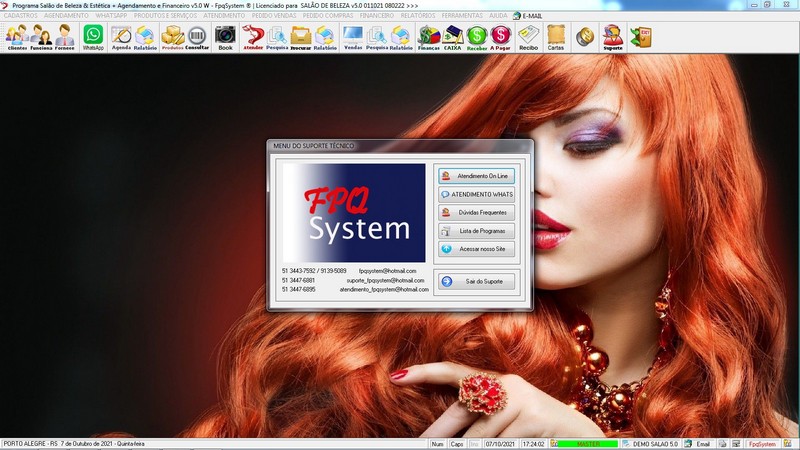The image size is (800, 450).
Task: Click the Exit door toolbar icon
Action: pos(640,37)
